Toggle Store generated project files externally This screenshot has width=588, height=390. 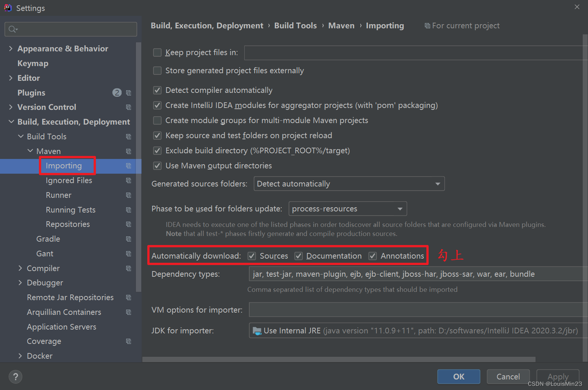pos(157,71)
